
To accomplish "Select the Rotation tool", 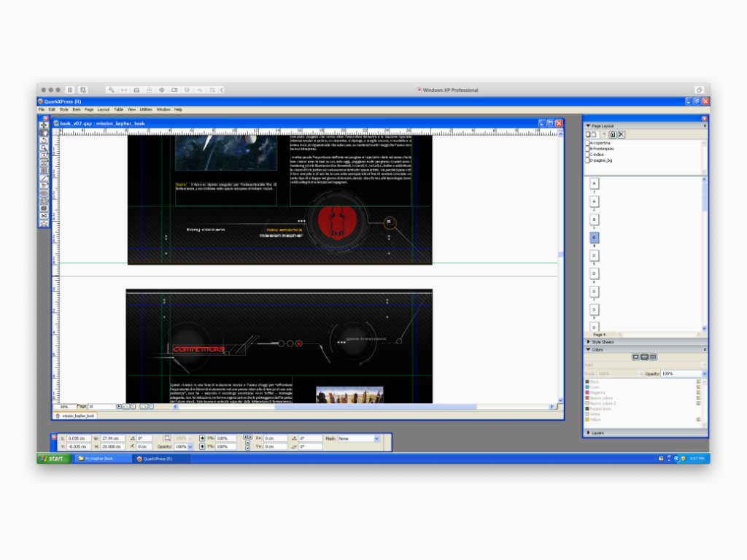I will [44, 140].
